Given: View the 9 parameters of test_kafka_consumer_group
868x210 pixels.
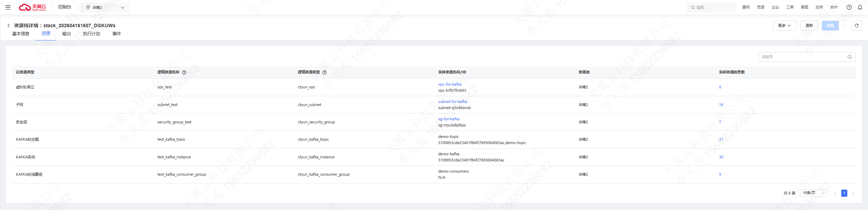Looking at the screenshot, I should tap(720, 174).
